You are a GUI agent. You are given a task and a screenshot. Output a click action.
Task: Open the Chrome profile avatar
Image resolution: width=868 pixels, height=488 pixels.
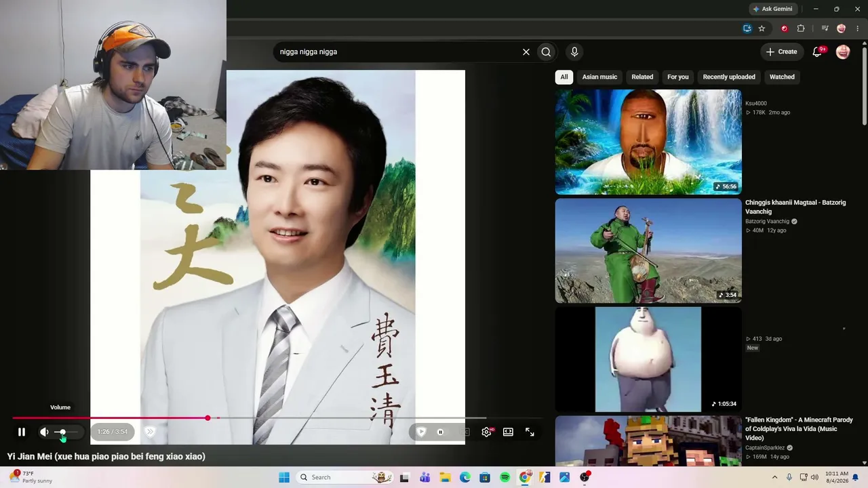click(x=842, y=28)
